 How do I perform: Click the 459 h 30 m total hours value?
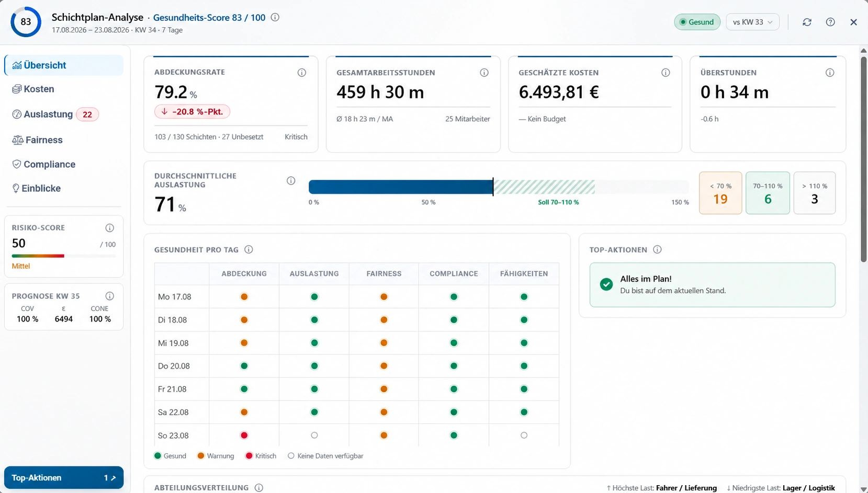click(x=380, y=92)
